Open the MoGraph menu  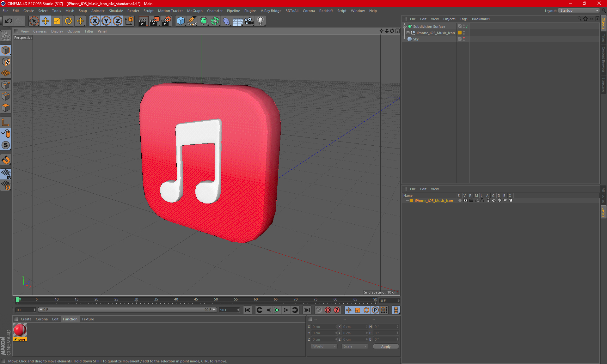[195, 11]
